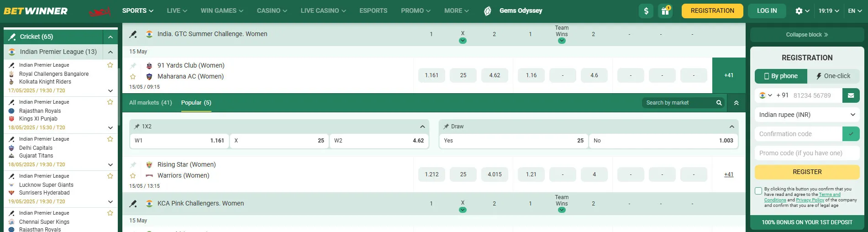
Task: Favorite the Rising Star vs Warriors star
Action: tap(133, 176)
